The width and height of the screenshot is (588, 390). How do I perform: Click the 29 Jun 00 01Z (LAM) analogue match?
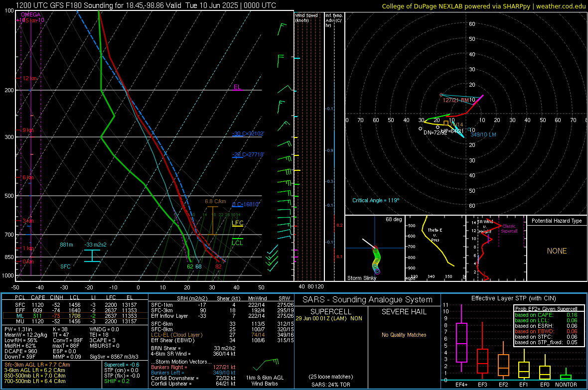329,318
